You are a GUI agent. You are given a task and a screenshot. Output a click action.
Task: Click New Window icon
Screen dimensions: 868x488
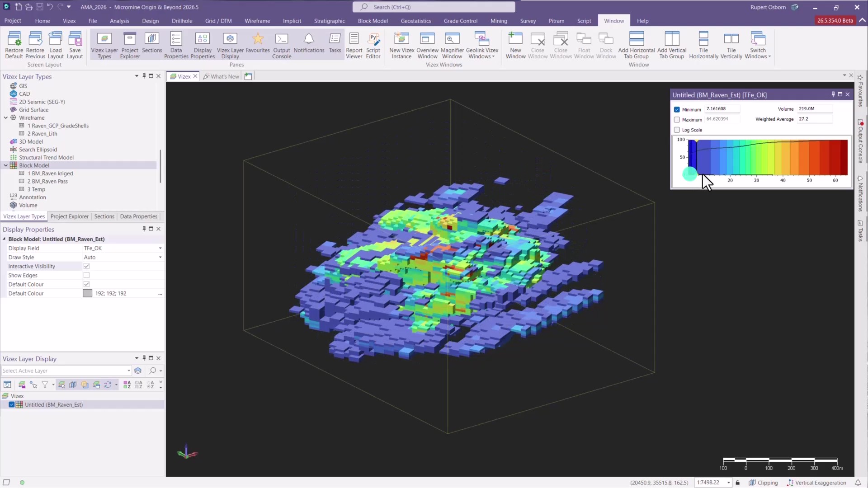(x=515, y=45)
